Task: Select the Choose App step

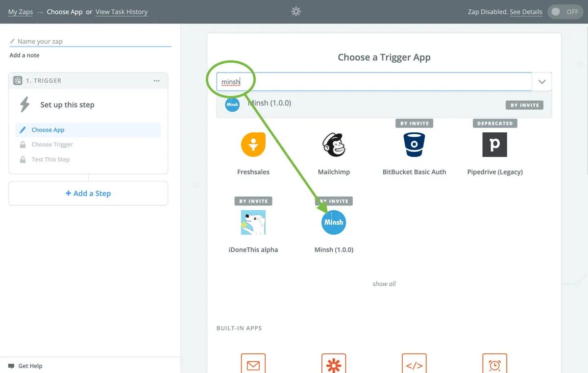Action: [x=88, y=130]
